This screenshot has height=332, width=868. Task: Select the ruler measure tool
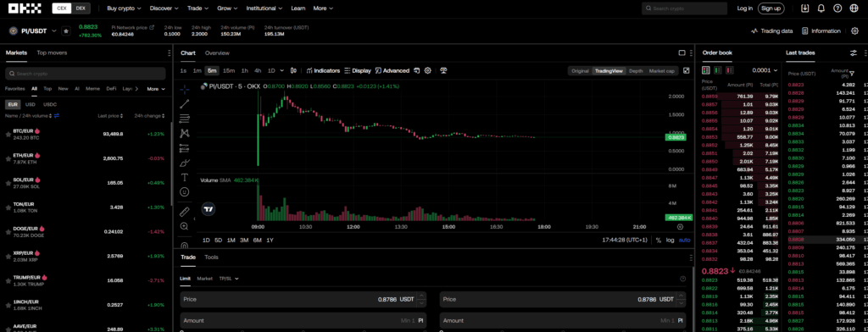[x=184, y=212]
